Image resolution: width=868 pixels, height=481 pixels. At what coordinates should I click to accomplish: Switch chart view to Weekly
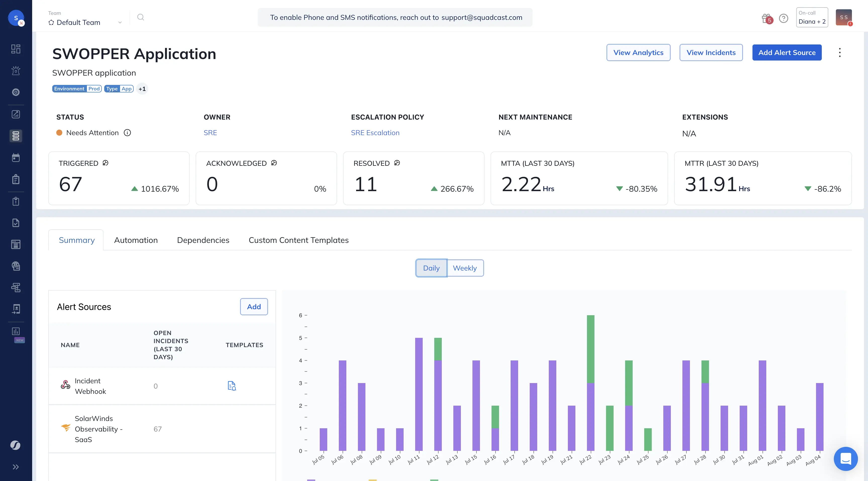click(x=465, y=268)
